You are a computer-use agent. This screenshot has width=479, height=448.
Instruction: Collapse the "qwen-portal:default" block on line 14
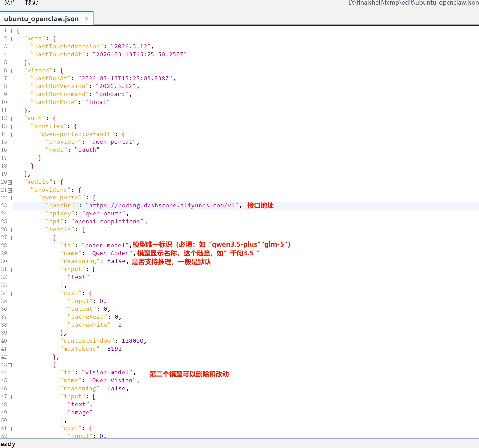pyautogui.click(x=10, y=135)
